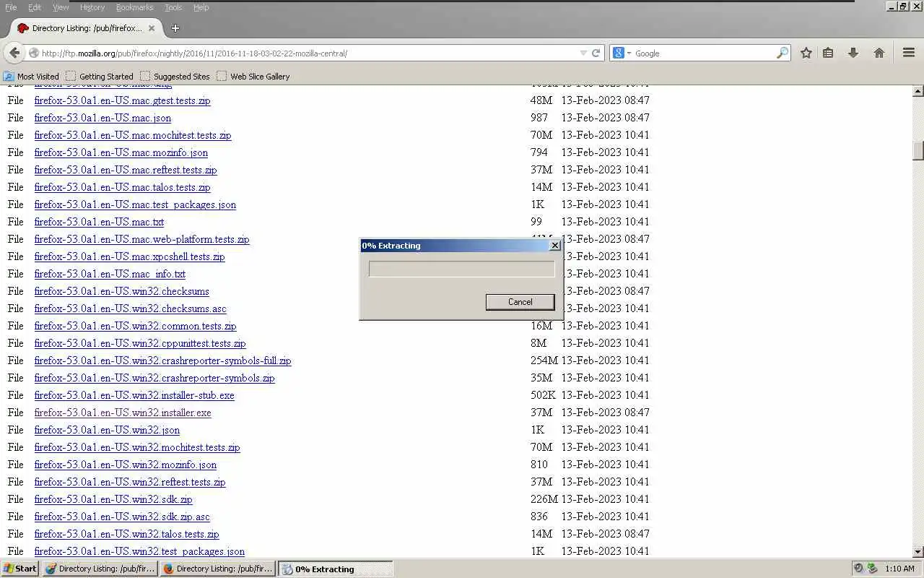Open firefox-53.0a1.en-US.win32.sdk.zip link
924x578 pixels.
pyautogui.click(x=113, y=499)
